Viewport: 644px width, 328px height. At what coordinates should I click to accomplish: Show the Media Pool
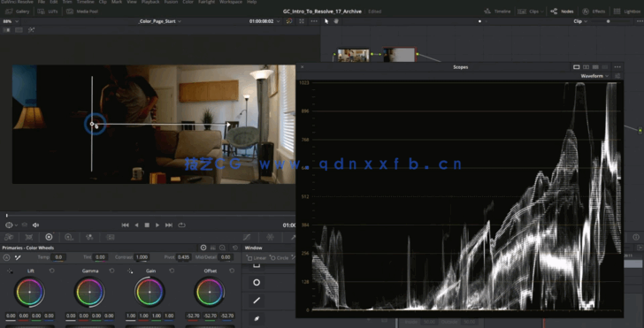pyautogui.click(x=82, y=11)
